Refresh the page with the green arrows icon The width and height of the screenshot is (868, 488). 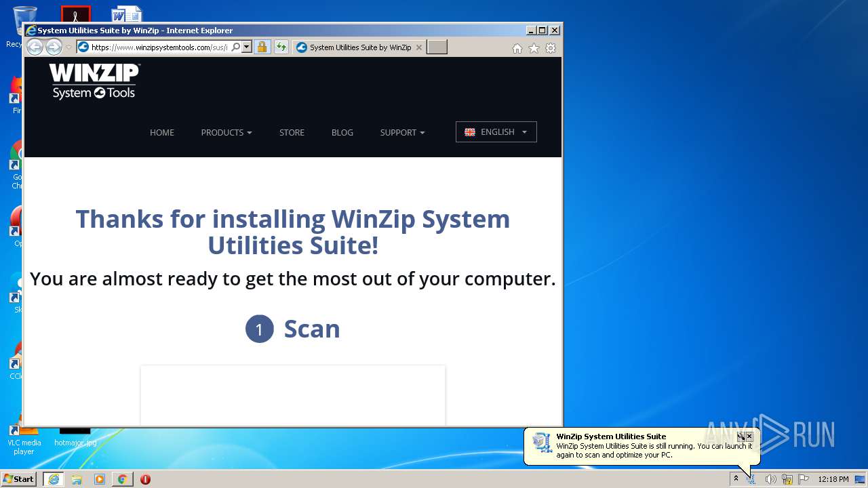[281, 47]
